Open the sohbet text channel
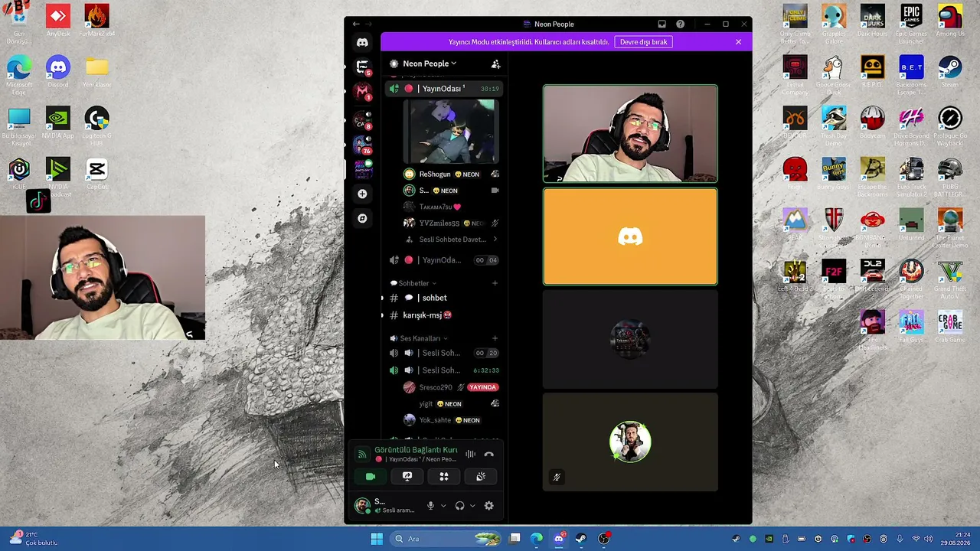The width and height of the screenshot is (980, 551). pyautogui.click(x=444, y=298)
